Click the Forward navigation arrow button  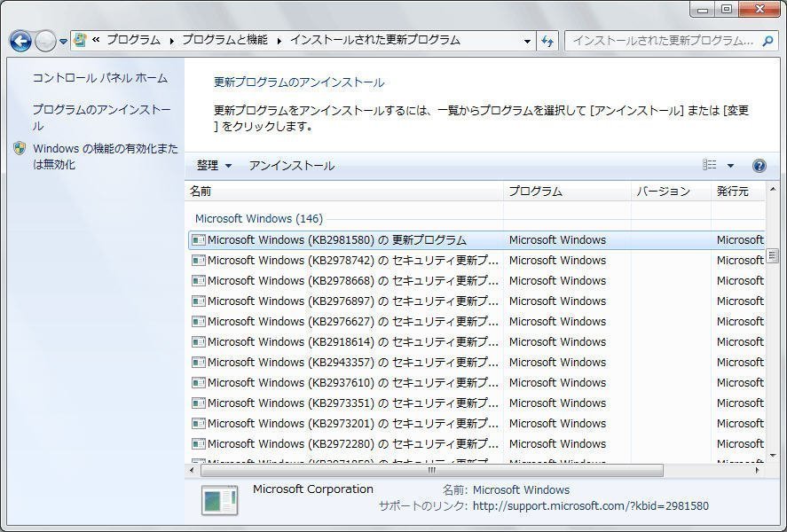45,41
